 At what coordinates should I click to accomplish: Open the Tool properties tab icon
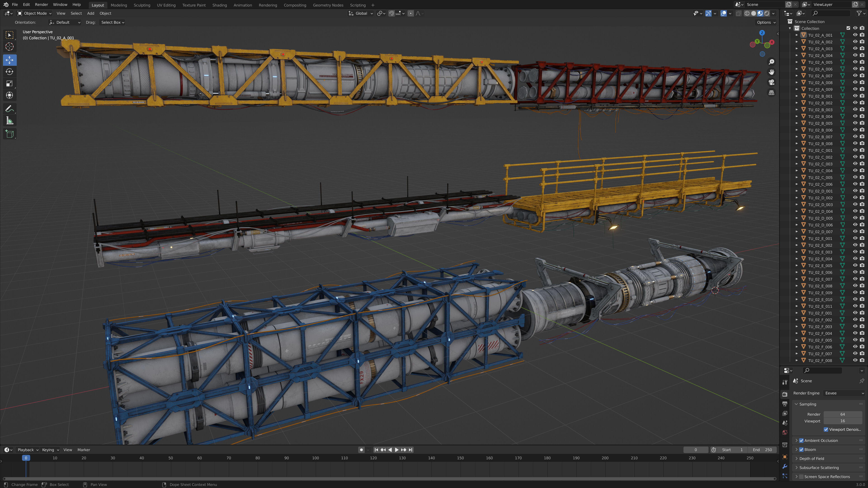[785, 382]
